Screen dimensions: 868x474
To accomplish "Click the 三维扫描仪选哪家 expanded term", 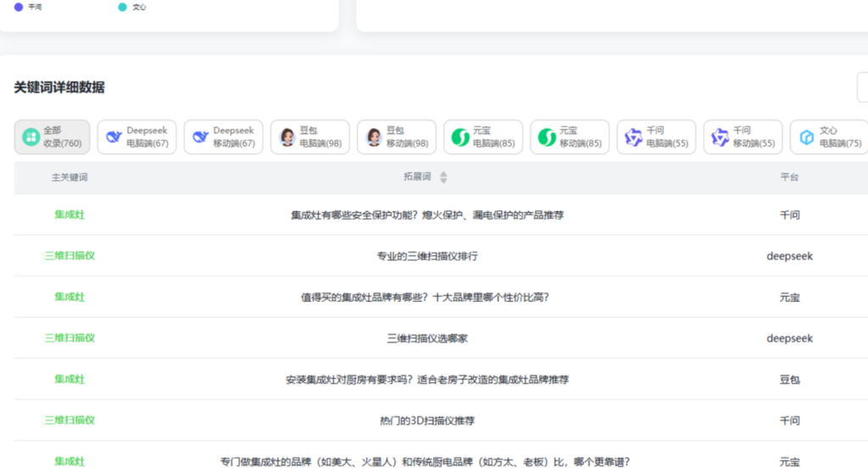I will 427,338.
